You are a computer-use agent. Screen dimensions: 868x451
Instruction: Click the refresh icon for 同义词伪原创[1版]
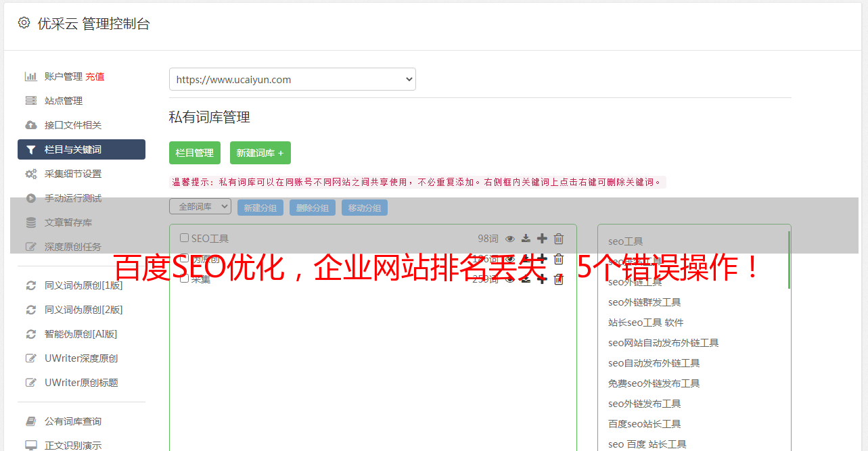click(x=30, y=285)
